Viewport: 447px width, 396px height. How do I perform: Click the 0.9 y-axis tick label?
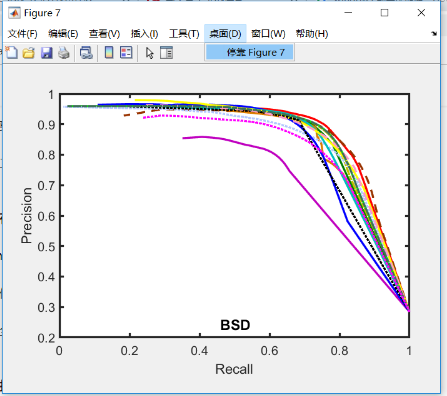pos(46,125)
